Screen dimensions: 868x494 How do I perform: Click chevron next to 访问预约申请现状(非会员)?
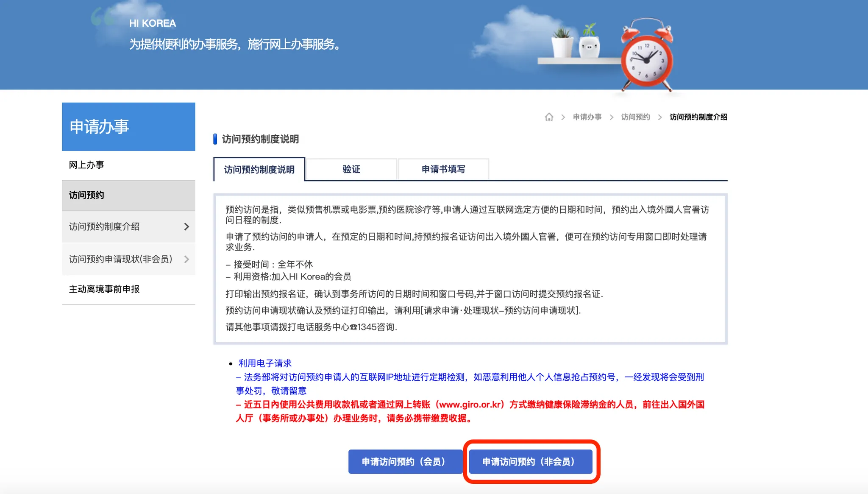(x=186, y=259)
